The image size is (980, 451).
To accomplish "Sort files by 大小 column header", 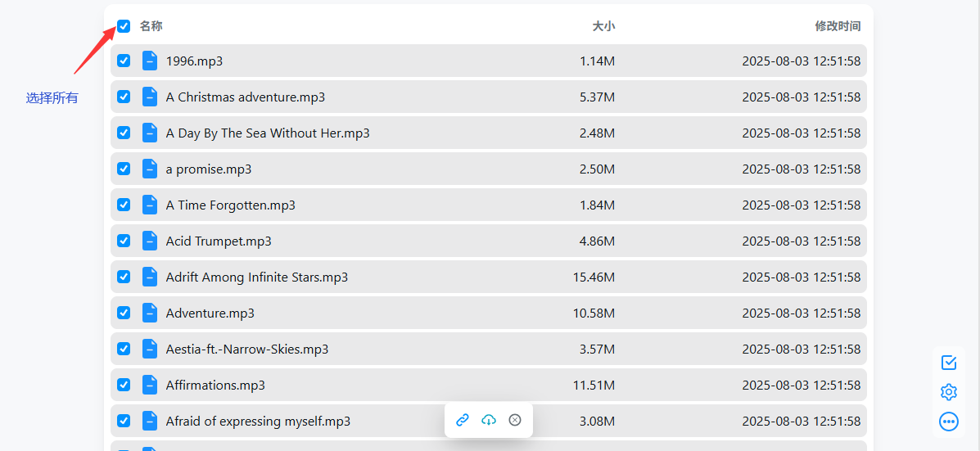I will coord(603,26).
